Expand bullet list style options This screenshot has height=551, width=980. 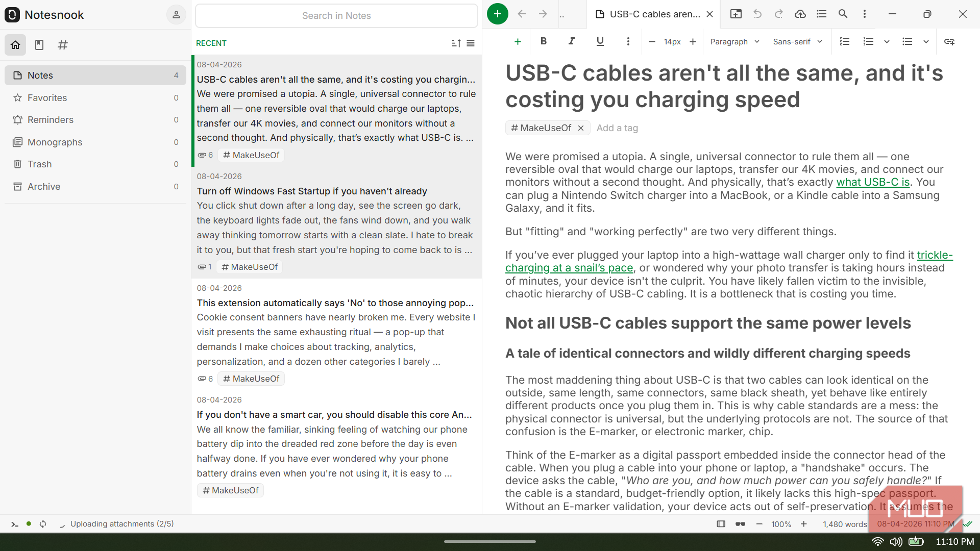926,41
